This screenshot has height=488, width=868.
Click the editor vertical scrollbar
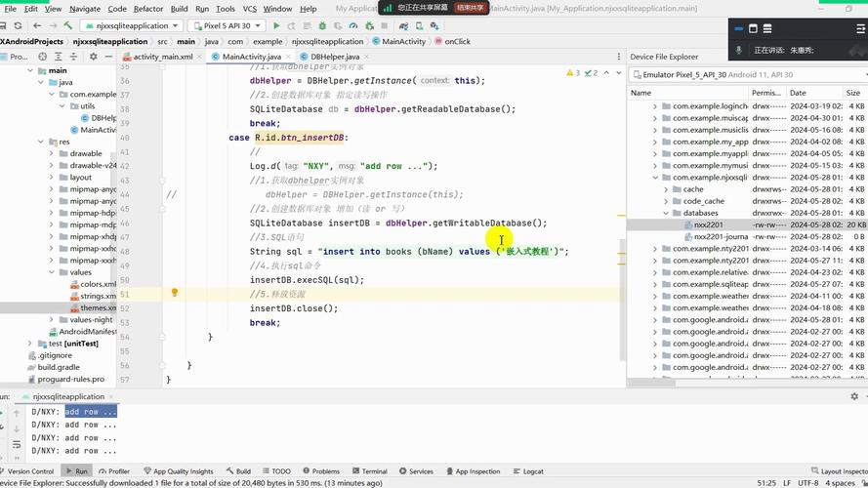pos(622,299)
